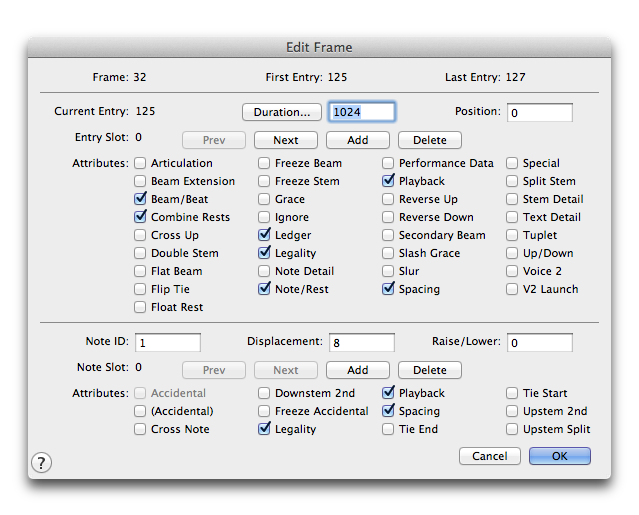Go to the Next entry slot
The image size is (639, 515).
(286, 140)
